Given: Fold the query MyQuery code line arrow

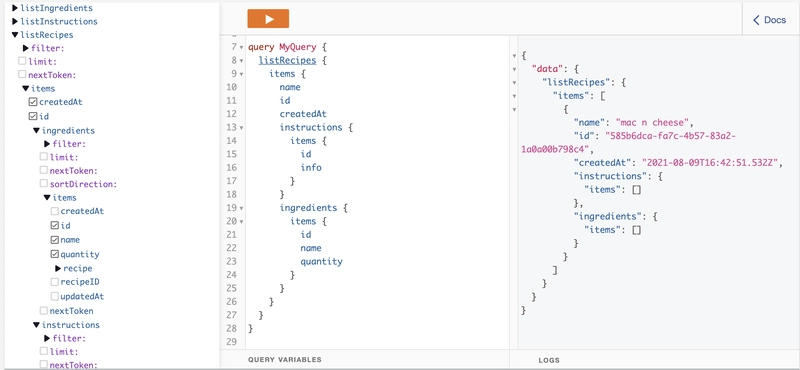Looking at the screenshot, I should pos(241,47).
